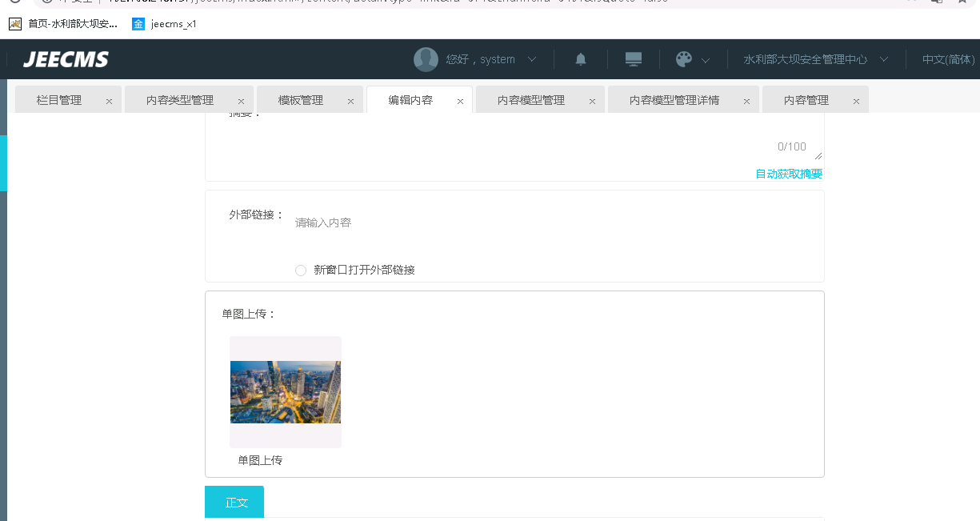This screenshot has width=980, height=521.
Task: Close the 模板管理 tab
Action: (350, 102)
